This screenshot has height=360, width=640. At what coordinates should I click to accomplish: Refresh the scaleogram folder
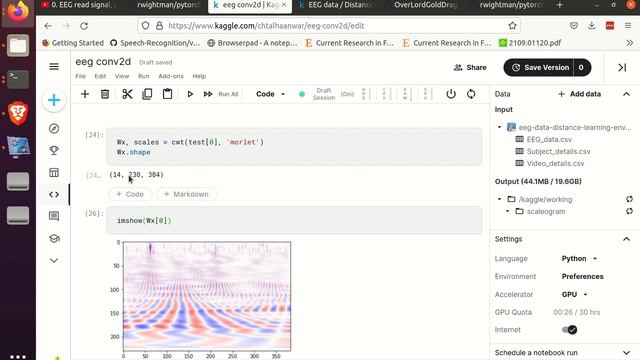pos(629,211)
